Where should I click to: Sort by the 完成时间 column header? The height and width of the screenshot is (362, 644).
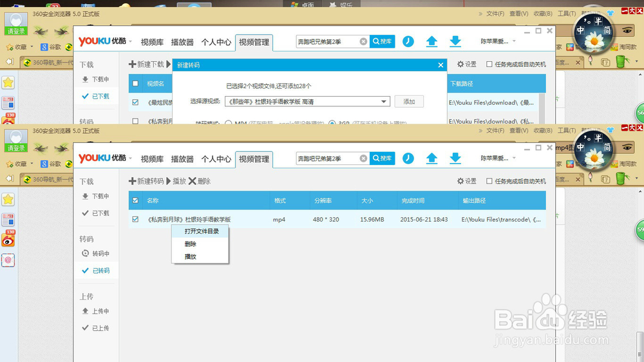(413, 200)
